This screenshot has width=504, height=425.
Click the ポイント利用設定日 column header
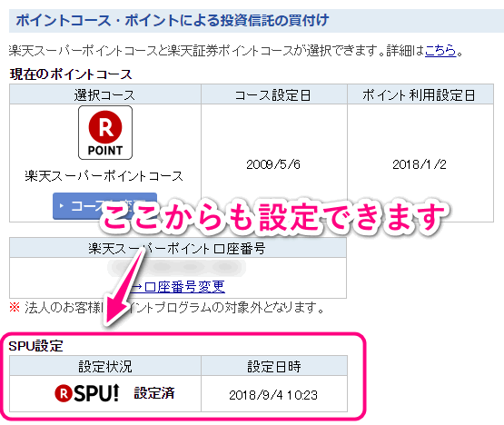coord(420,94)
